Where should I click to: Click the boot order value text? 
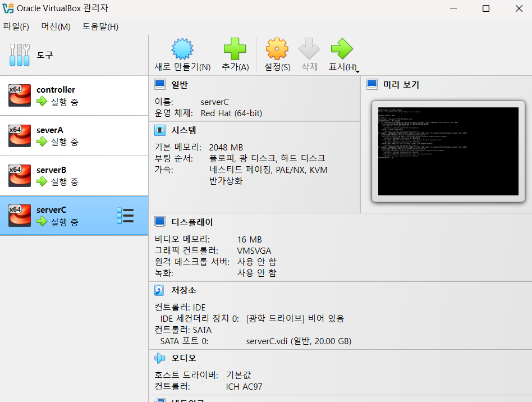click(267, 158)
